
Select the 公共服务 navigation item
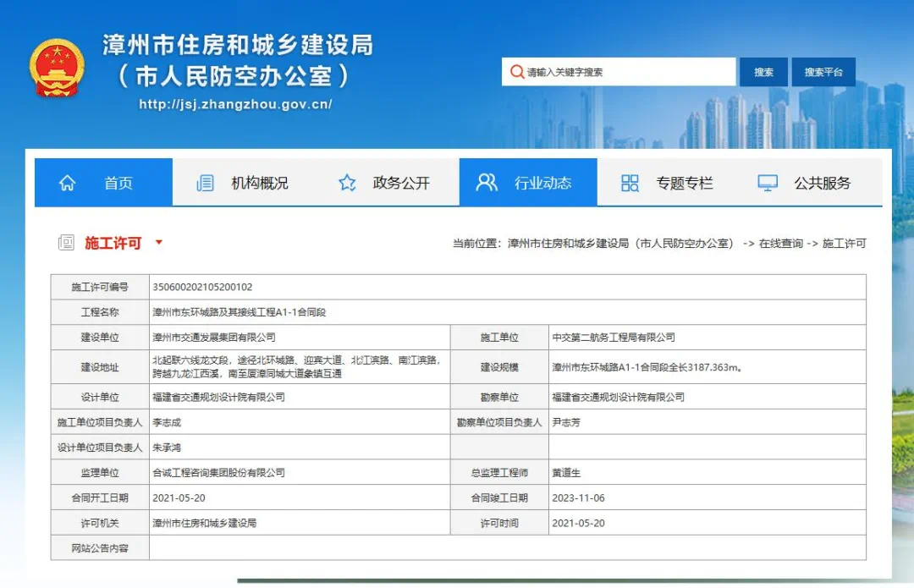point(822,183)
